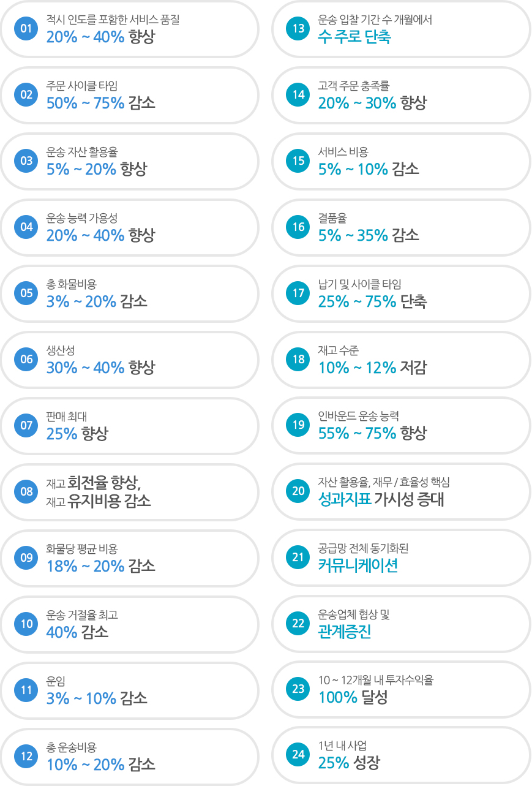Select the 02 circular badge
This screenshot has width=532, height=786.
(26, 95)
